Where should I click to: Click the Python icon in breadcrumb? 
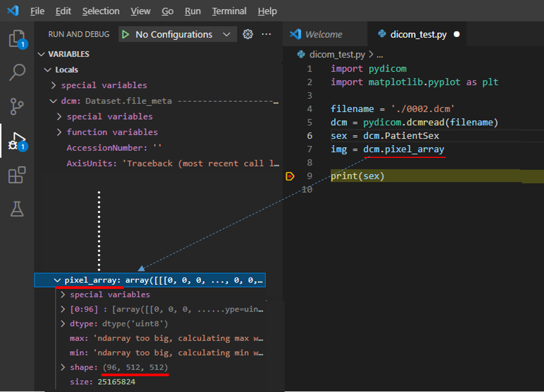click(301, 55)
